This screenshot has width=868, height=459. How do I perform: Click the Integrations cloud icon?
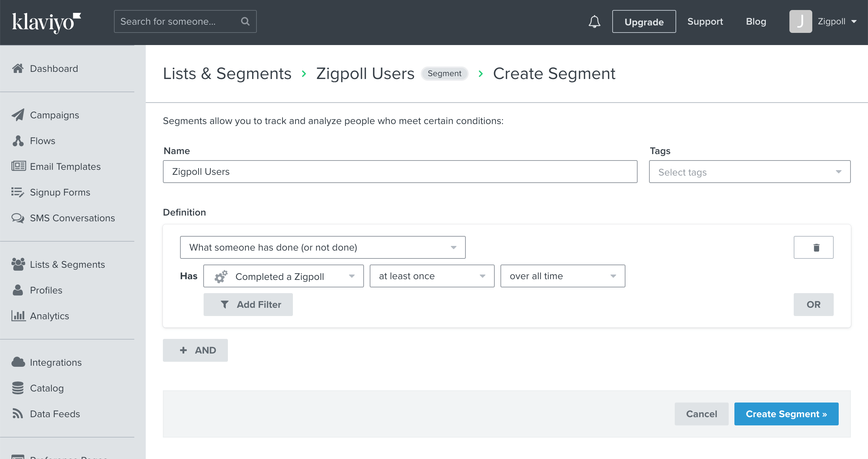(x=18, y=362)
